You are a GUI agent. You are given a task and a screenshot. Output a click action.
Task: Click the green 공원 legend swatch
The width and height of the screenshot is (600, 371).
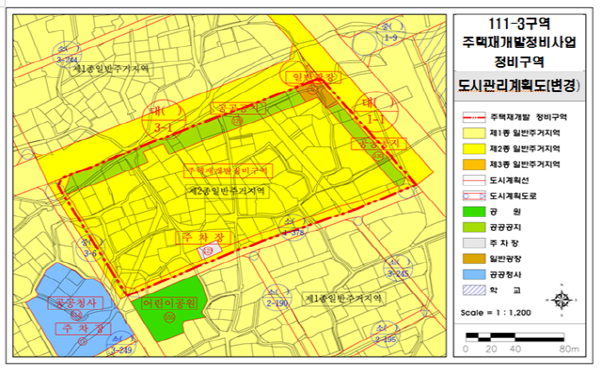(474, 212)
